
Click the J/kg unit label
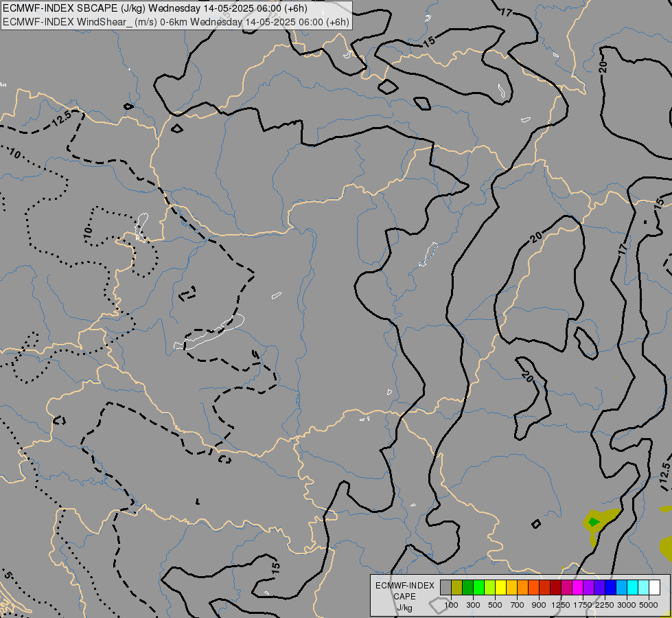[405, 608]
